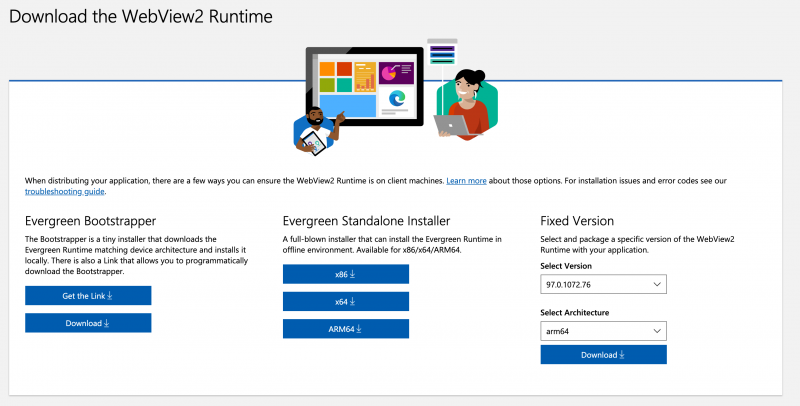The height and width of the screenshot is (406, 800).
Task: Click the Edge logo in the illustration
Action: pyautogui.click(x=397, y=98)
